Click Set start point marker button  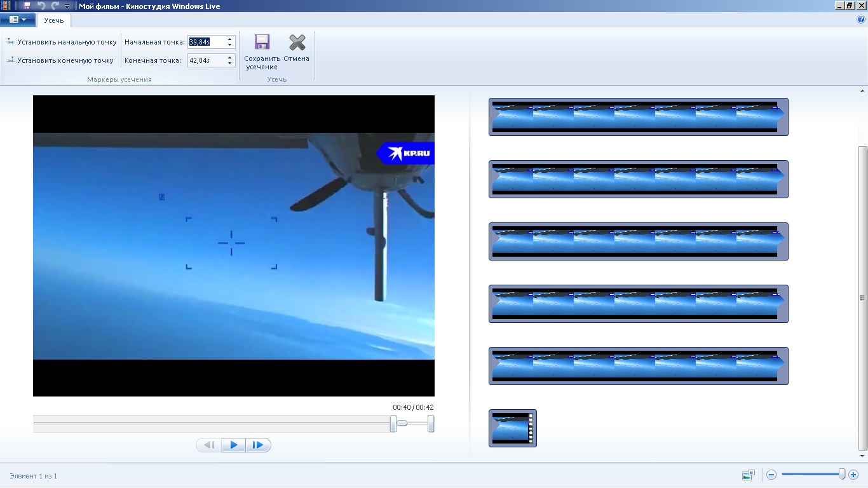pyautogui.click(x=62, y=42)
